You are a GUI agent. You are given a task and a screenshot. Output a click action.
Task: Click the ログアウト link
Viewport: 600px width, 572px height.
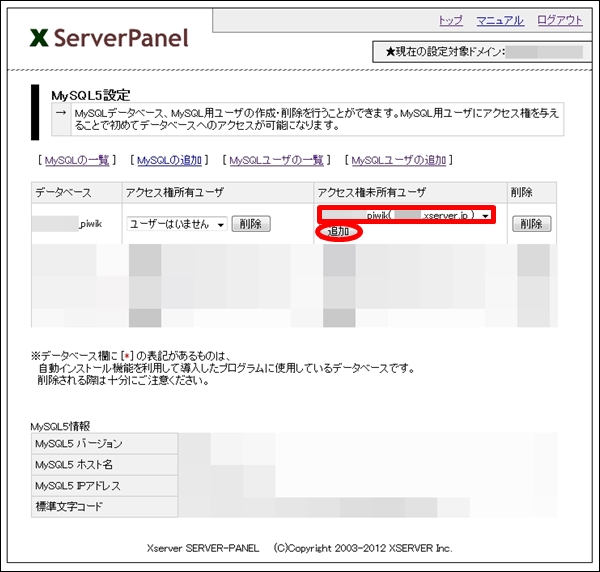click(560, 20)
